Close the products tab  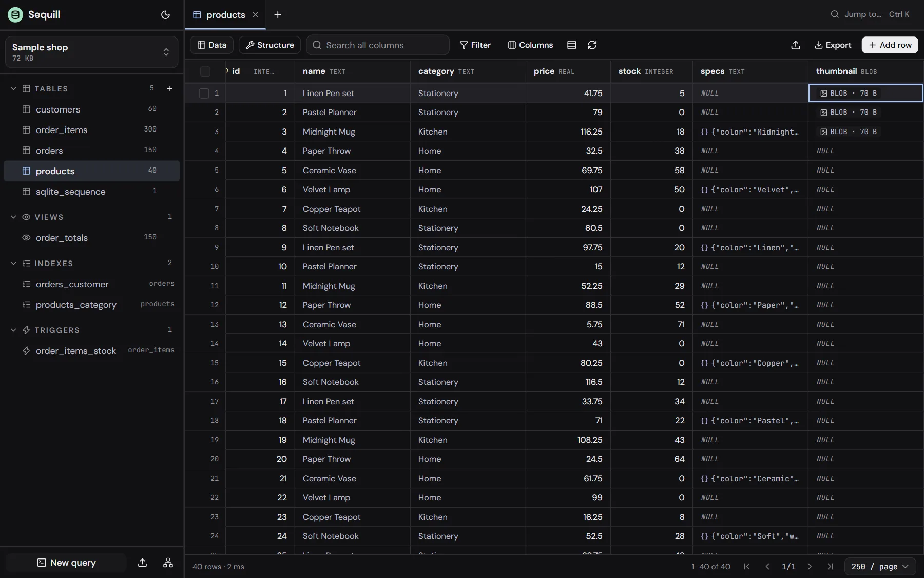[x=255, y=15]
